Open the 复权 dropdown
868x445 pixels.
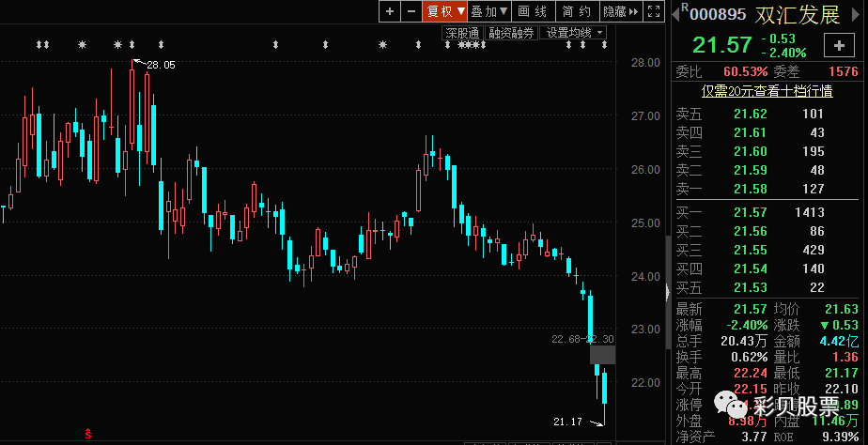445,11
